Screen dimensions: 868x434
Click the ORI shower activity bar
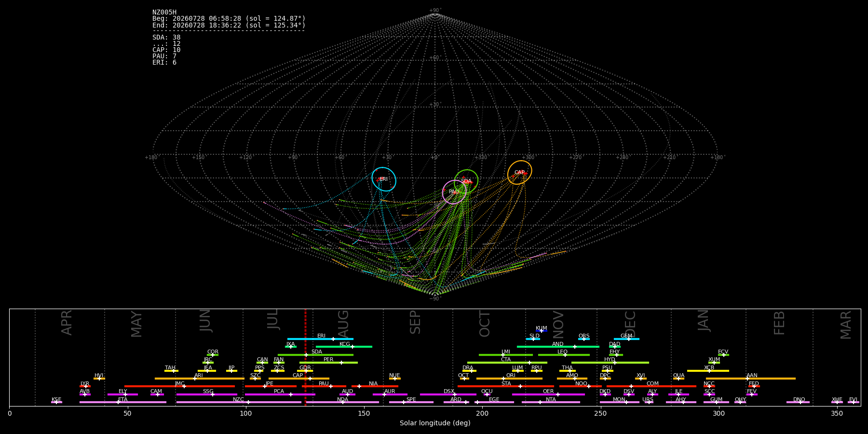[509, 379]
